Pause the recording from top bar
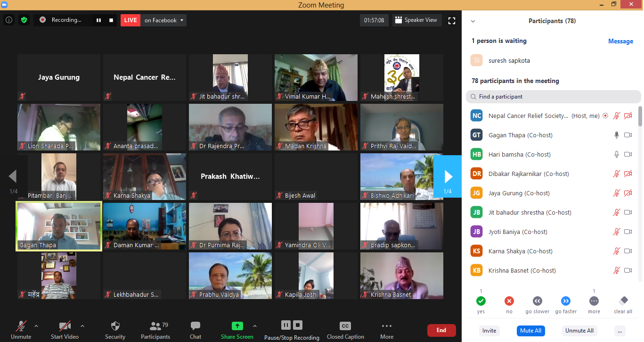Image resolution: width=644 pixels, height=342 pixels. tap(99, 20)
